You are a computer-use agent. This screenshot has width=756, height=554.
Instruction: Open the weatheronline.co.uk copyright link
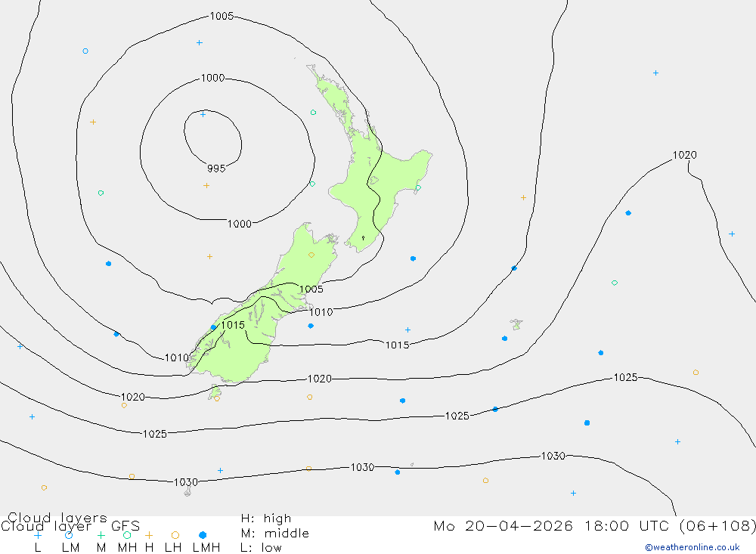(692, 547)
